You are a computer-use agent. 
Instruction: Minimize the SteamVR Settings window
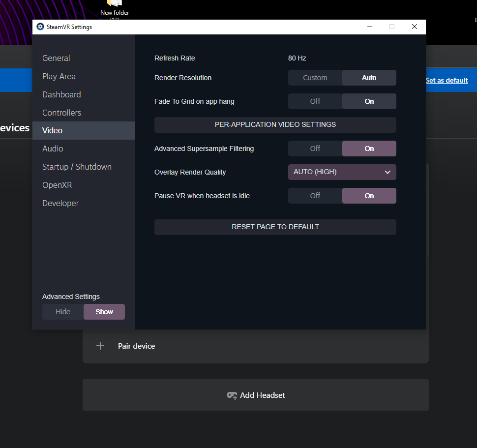[x=369, y=27]
